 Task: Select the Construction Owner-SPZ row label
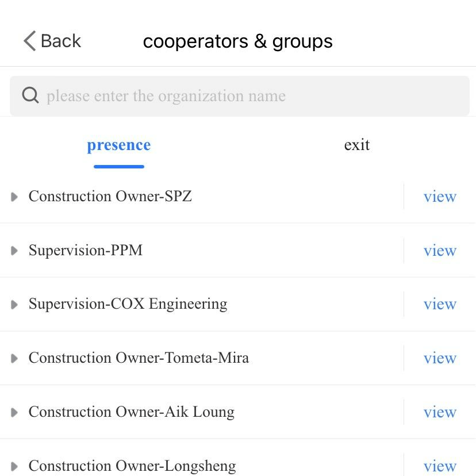click(110, 197)
